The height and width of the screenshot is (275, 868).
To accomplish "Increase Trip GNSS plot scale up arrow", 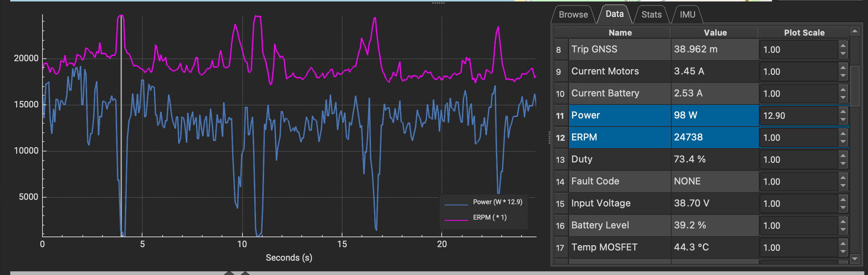I will point(843,45).
